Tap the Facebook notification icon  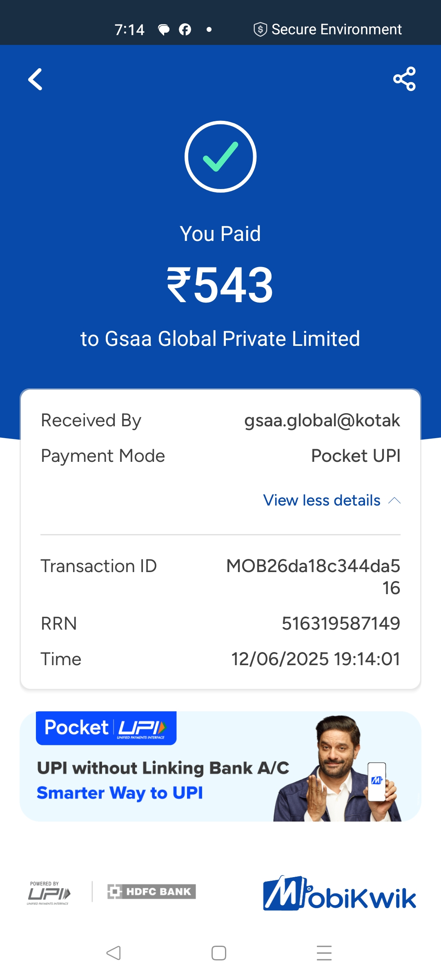pyautogui.click(x=185, y=29)
